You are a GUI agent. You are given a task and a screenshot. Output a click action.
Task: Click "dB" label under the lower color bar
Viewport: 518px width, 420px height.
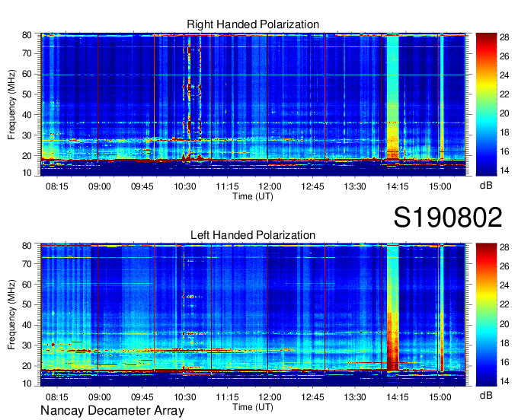pos(486,395)
